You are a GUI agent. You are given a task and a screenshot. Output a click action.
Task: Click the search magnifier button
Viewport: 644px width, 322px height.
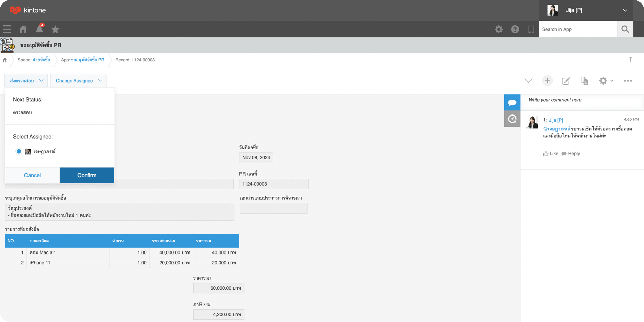625,29
